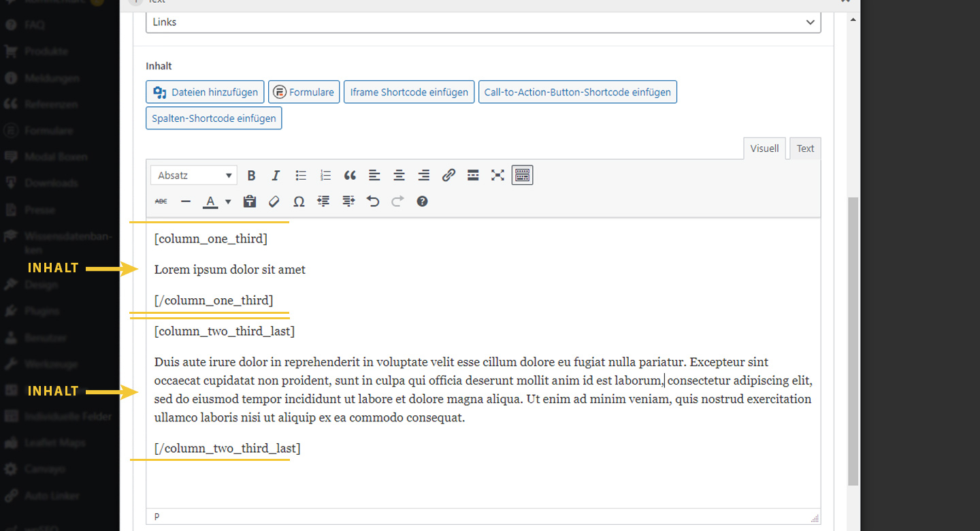The width and height of the screenshot is (980, 531).
Task: Apply italic formatting
Action: coord(276,176)
